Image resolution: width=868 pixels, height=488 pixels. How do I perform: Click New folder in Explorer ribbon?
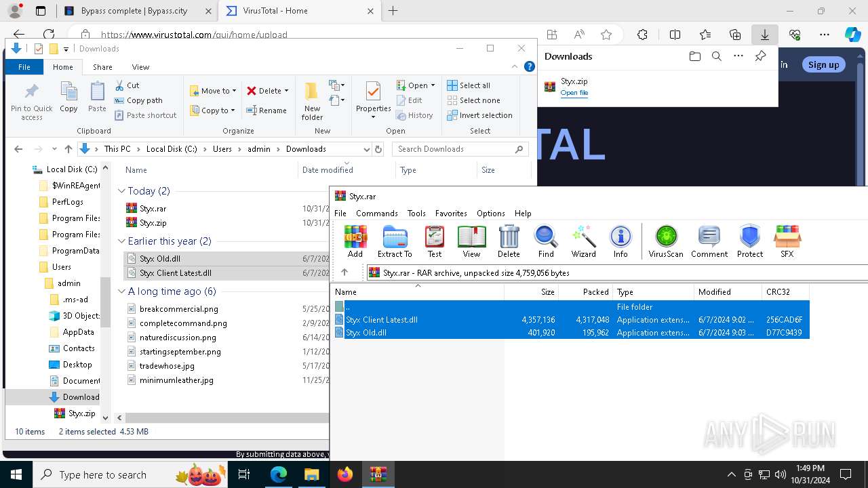(312, 102)
